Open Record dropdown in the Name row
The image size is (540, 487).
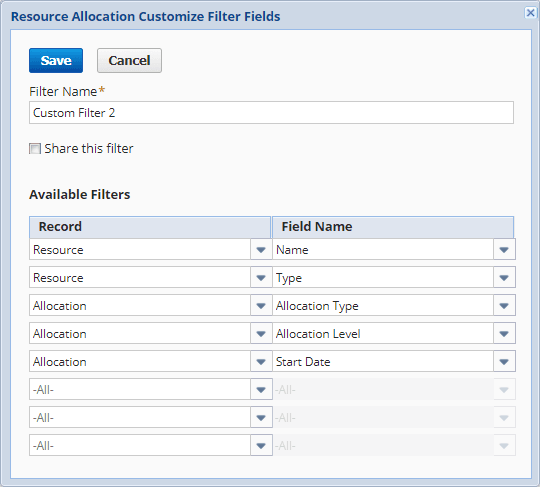(x=261, y=249)
